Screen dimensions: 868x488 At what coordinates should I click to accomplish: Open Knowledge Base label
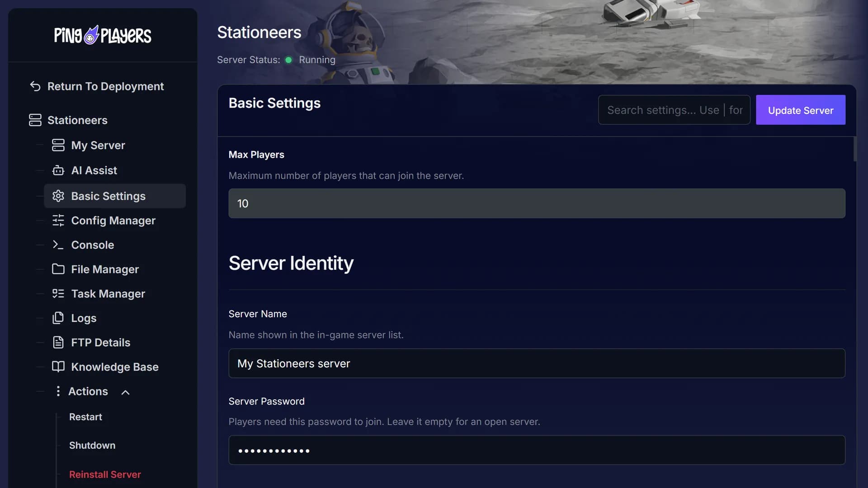click(x=115, y=367)
